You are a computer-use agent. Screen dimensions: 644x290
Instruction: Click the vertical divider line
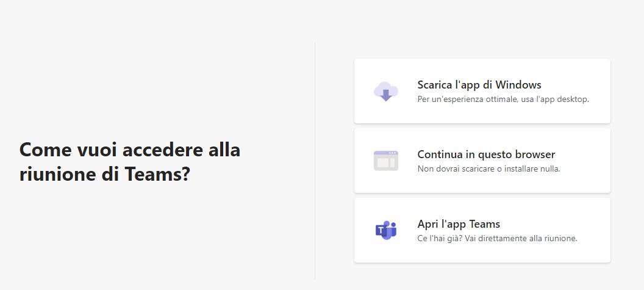315,161
